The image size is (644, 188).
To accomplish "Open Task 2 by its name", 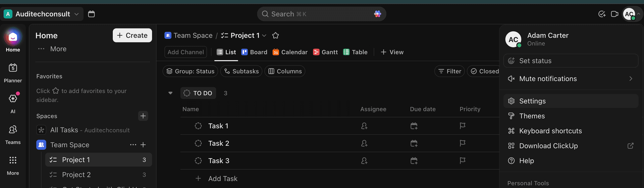I will (x=219, y=143).
